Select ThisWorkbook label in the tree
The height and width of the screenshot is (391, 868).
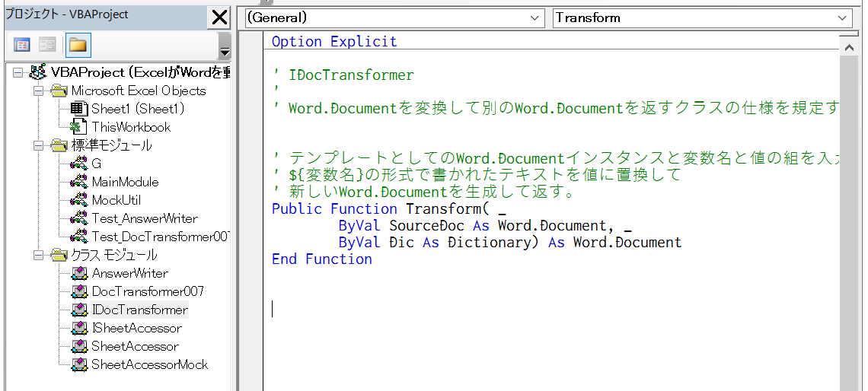131,127
